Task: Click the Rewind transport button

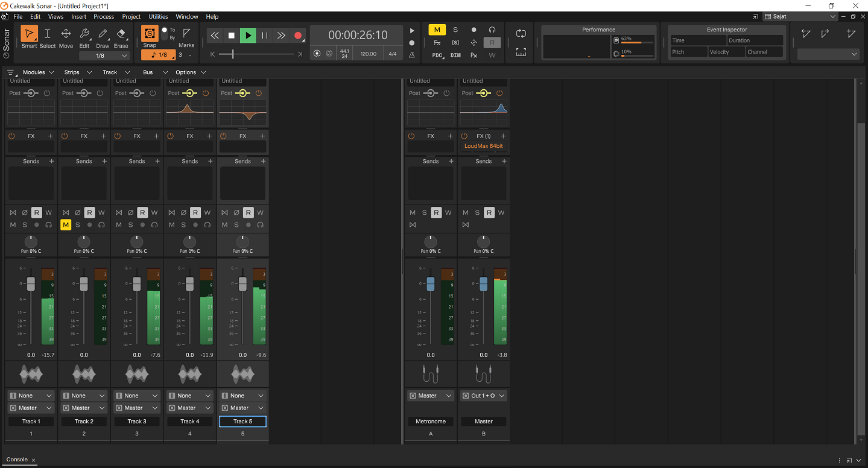Action: pos(215,36)
